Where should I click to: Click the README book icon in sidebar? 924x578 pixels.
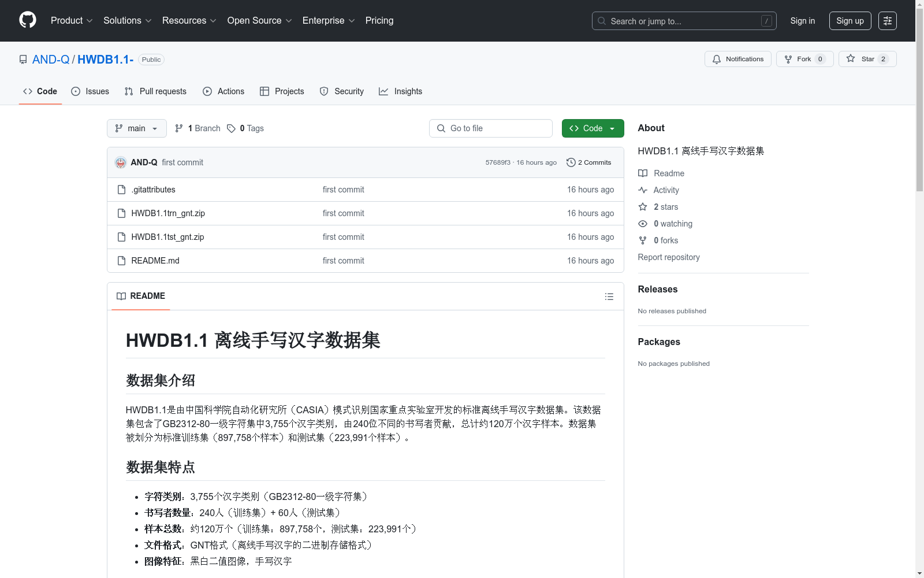click(642, 173)
